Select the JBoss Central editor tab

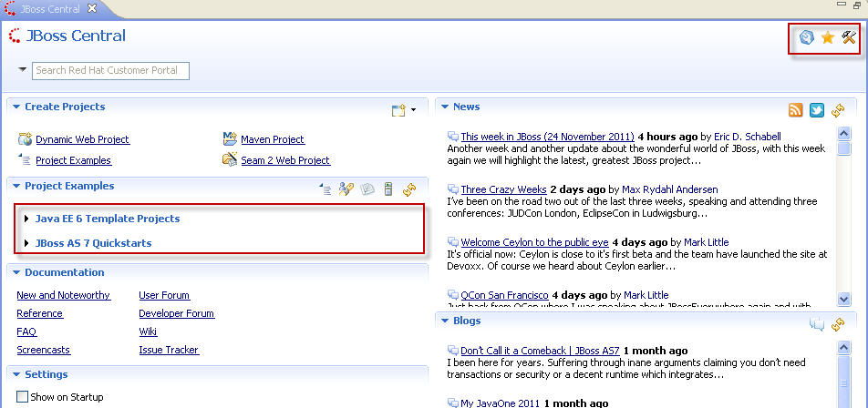[50, 9]
